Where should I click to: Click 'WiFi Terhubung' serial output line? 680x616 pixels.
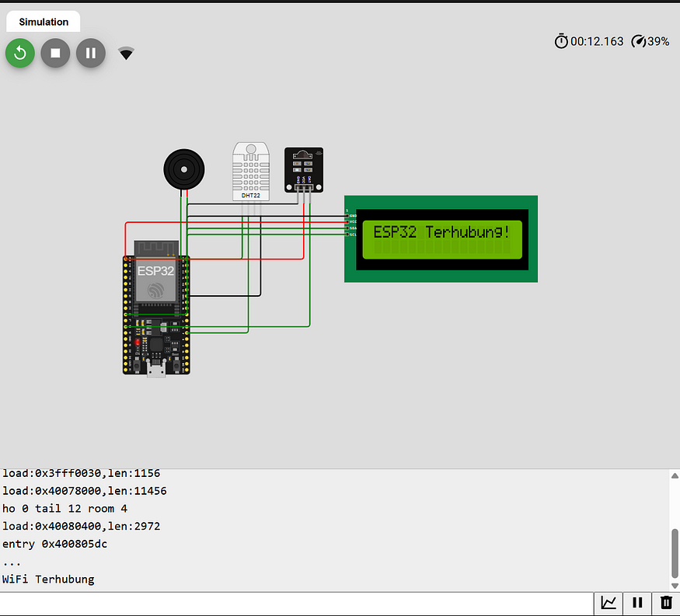tap(48, 579)
